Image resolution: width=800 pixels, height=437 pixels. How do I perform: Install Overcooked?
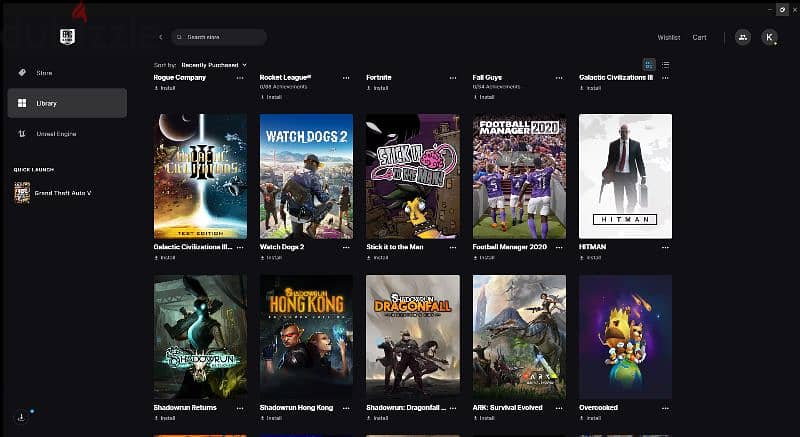pos(590,418)
